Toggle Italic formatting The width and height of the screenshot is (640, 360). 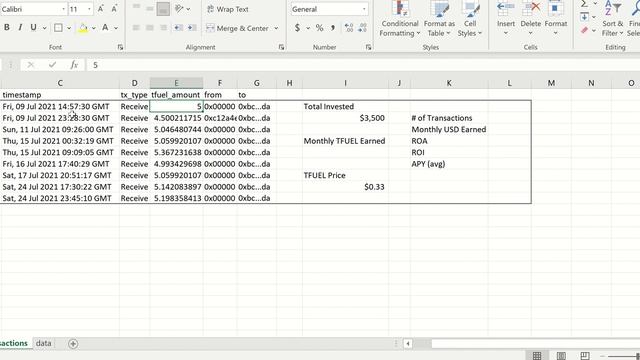pos(20,28)
